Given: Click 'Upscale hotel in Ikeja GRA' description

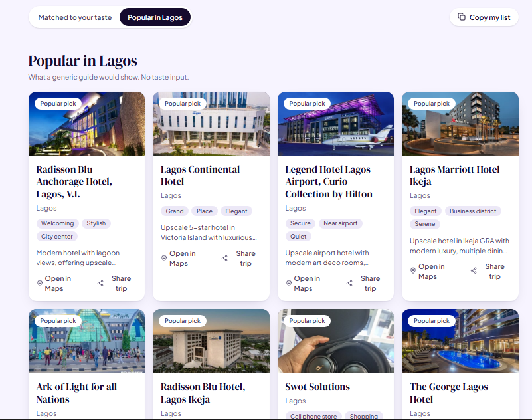Looking at the screenshot, I should point(460,246).
